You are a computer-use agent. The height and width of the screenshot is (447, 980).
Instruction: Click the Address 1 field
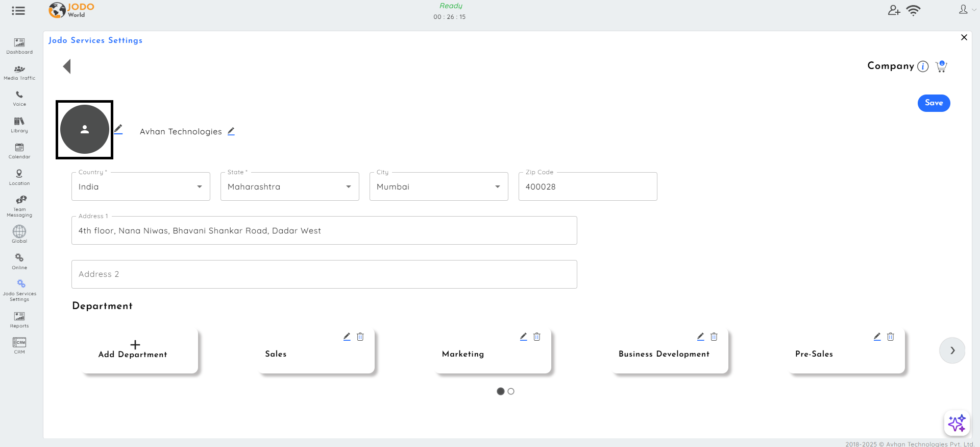pyautogui.click(x=324, y=230)
